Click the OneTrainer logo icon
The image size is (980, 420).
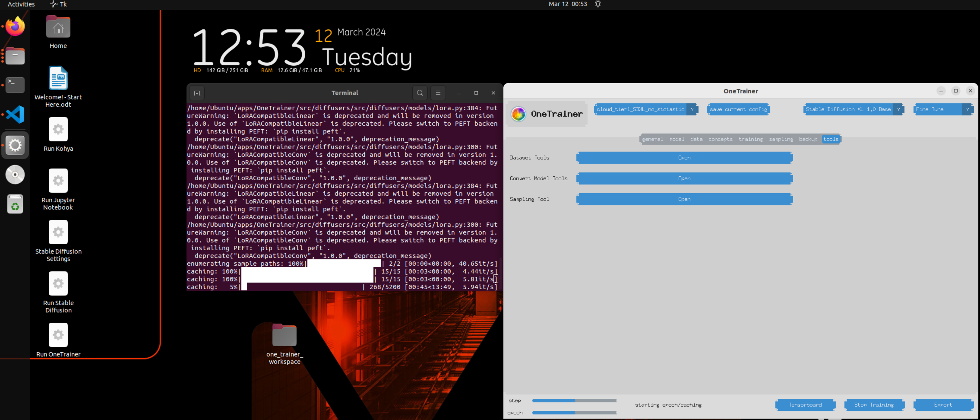click(x=518, y=114)
